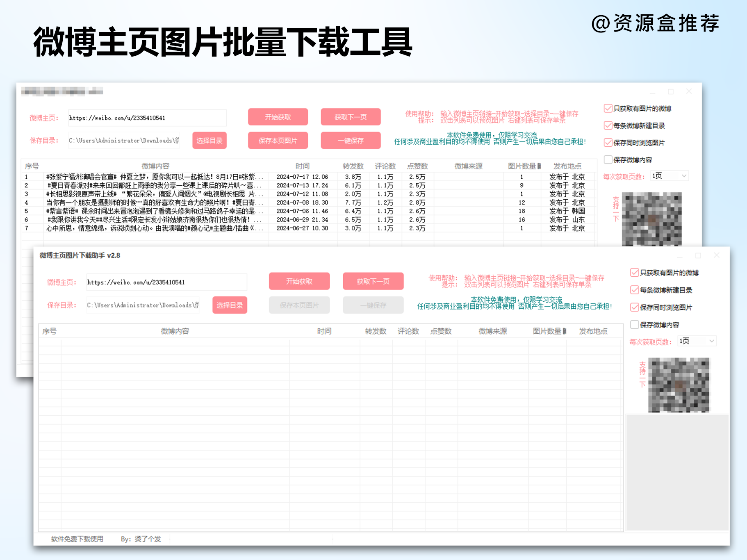Toggle 只获取有图片的微博 checkbox in back window
The height and width of the screenshot is (560, 747).
pyautogui.click(x=608, y=108)
